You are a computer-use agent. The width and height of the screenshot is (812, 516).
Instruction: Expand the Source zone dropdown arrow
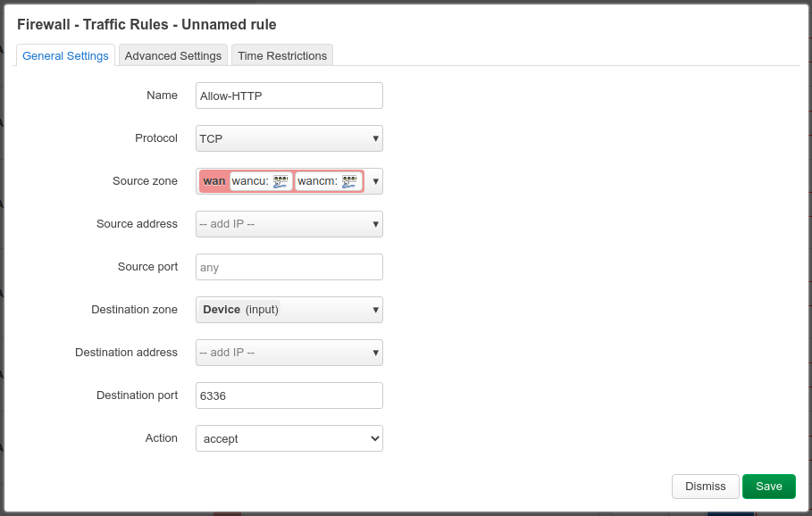point(375,181)
